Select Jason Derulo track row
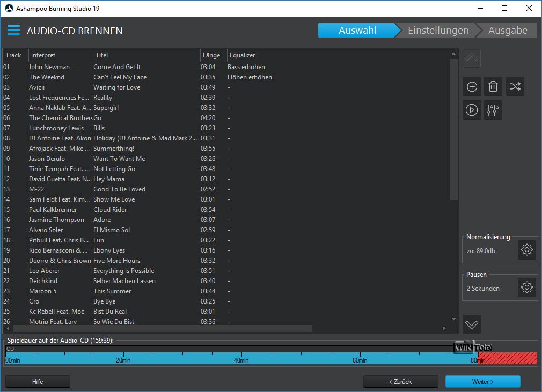The height and width of the screenshot is (392, 542). (x=226, y=159)
